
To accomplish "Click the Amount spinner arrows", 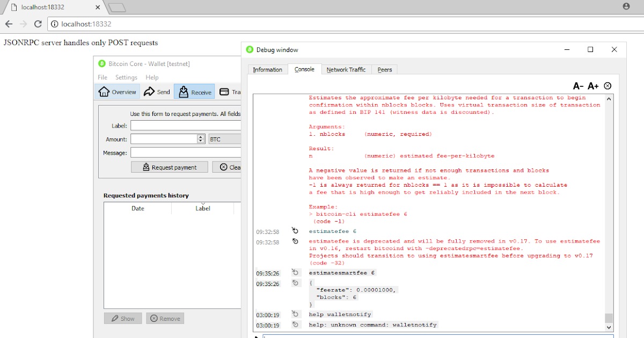I will (x=201, y=139).
